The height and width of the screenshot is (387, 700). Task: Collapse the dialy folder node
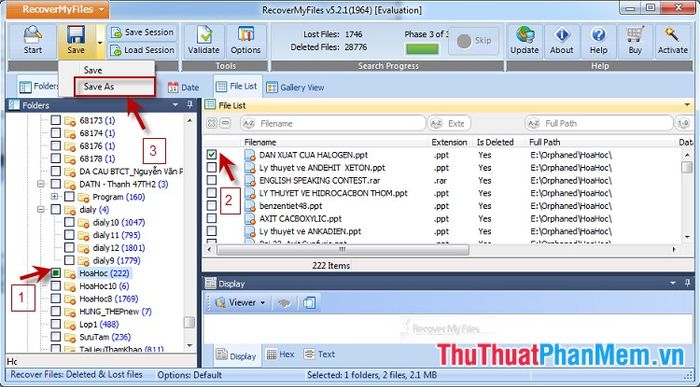point(41,209)
